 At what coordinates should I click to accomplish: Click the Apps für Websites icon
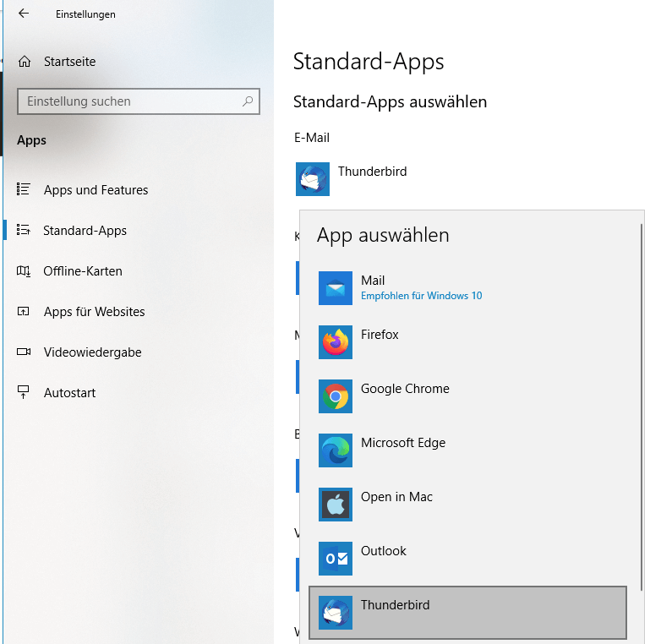click(x=23, y=311)
